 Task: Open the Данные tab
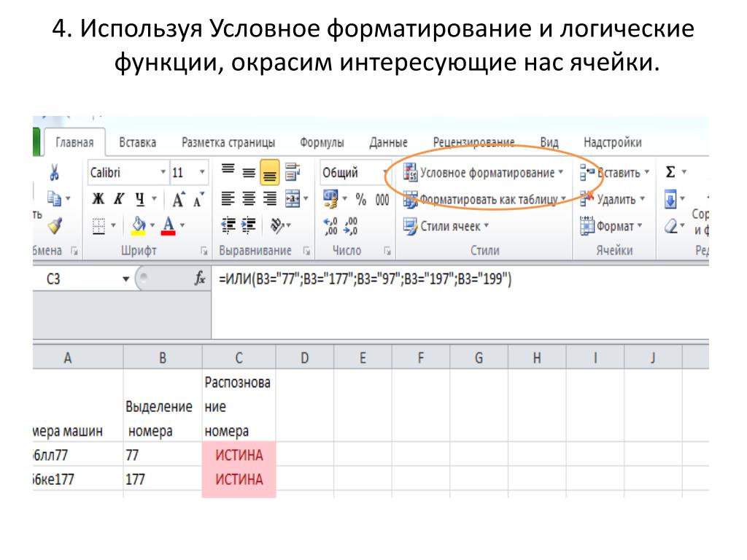pyautogui.click(x=388, y=142)
